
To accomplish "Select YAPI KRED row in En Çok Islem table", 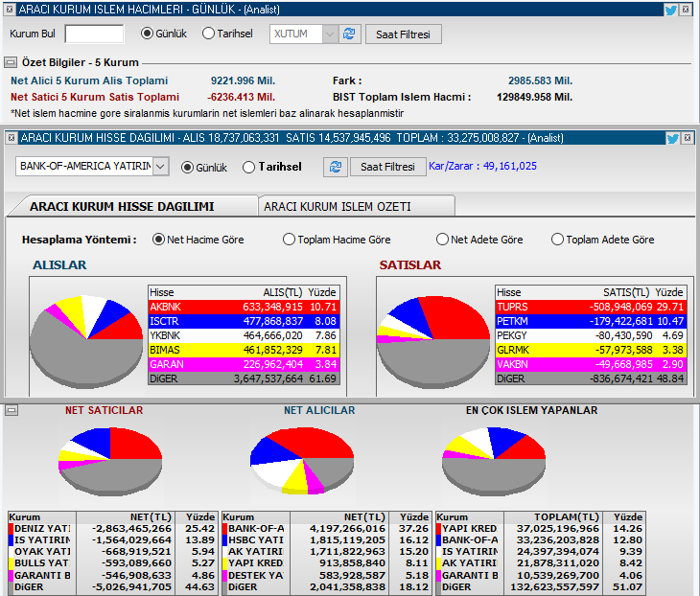I will pyautogui.click(x=540, y=529).
